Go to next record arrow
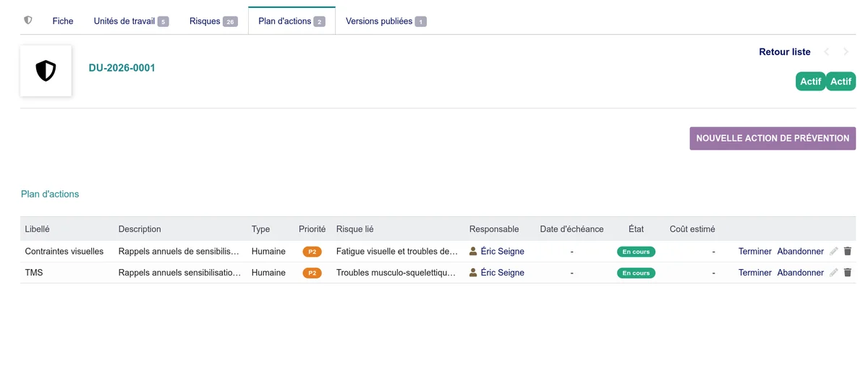The image size is (868, 371). [x=846, y=52]
